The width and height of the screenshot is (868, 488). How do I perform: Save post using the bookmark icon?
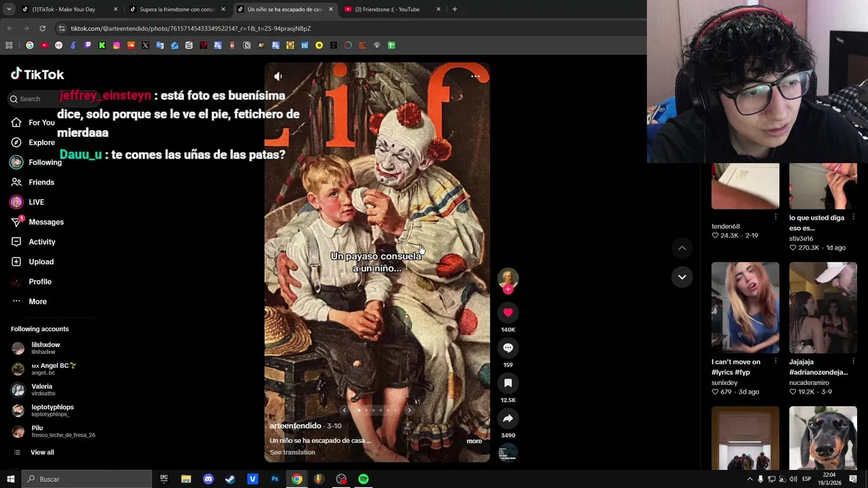coord(508,383)
